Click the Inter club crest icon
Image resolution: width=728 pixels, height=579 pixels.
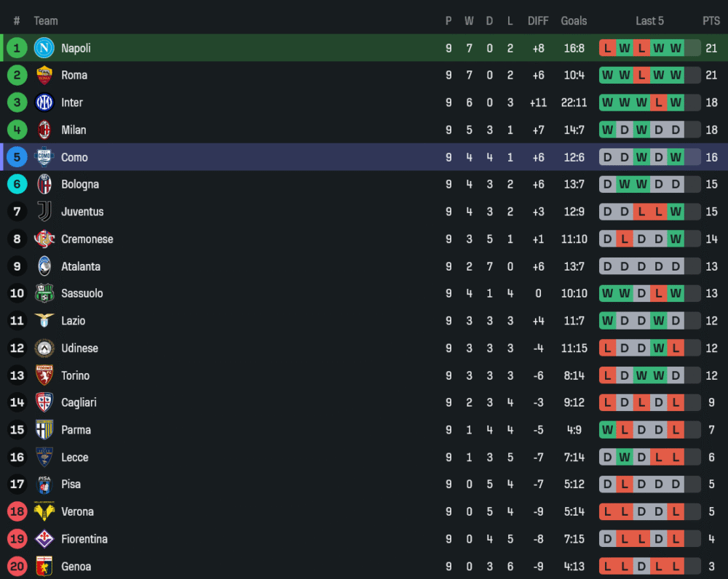44,103
